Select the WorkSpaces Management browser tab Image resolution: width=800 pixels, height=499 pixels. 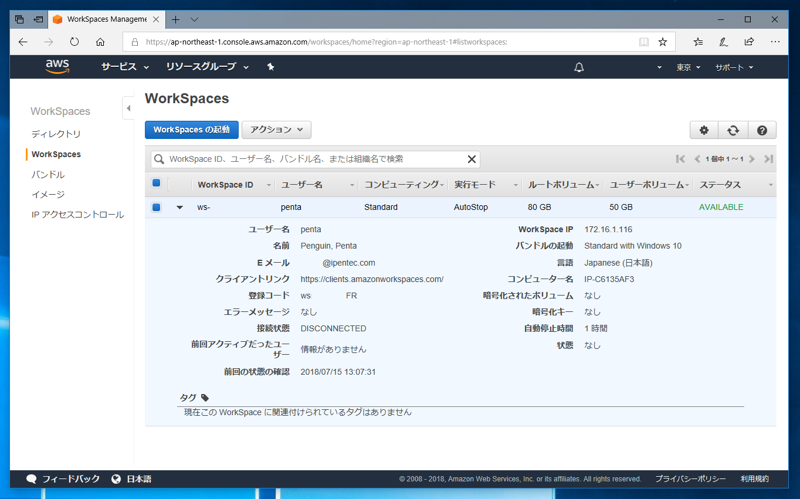coord(106,19)
